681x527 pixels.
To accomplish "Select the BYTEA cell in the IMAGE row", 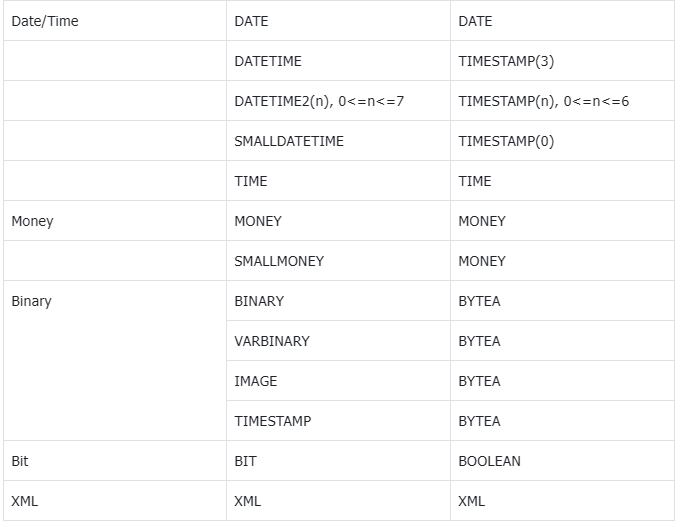I will pos(479,381).
